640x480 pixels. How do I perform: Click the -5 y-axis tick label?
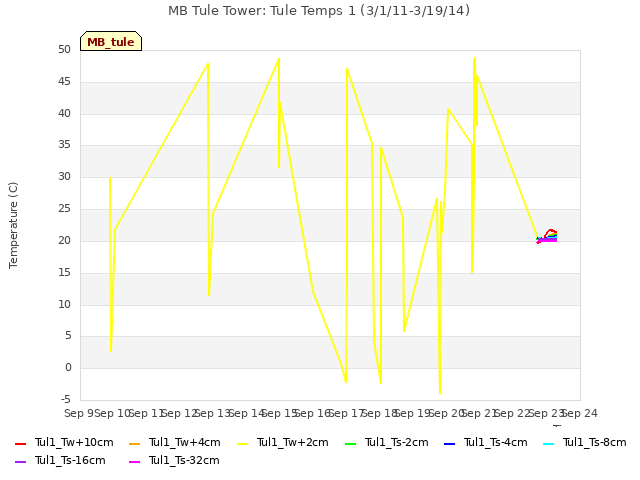click(66, 399)
